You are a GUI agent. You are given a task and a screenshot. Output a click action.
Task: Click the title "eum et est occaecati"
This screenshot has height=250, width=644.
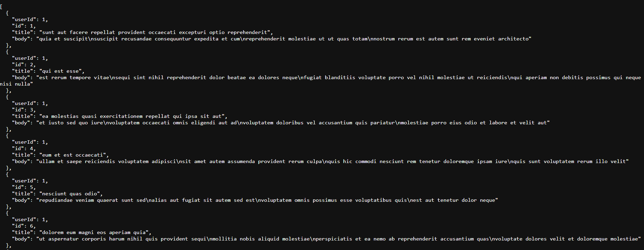point(74,155)
